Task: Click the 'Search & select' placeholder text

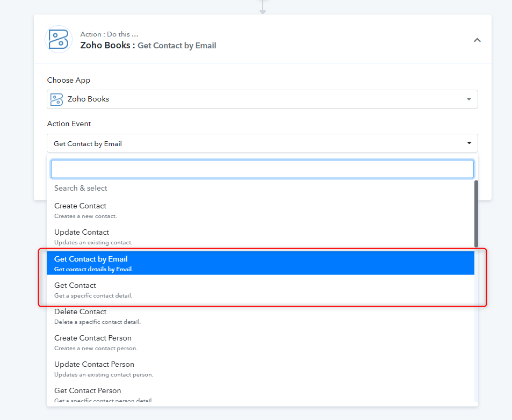Action: point(81,188)
